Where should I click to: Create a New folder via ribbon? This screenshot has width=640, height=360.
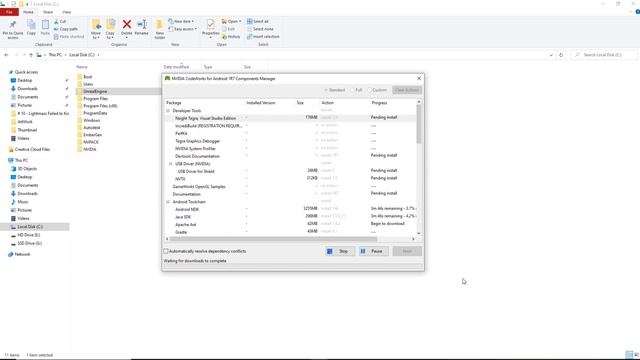click(x=160, y=29)
